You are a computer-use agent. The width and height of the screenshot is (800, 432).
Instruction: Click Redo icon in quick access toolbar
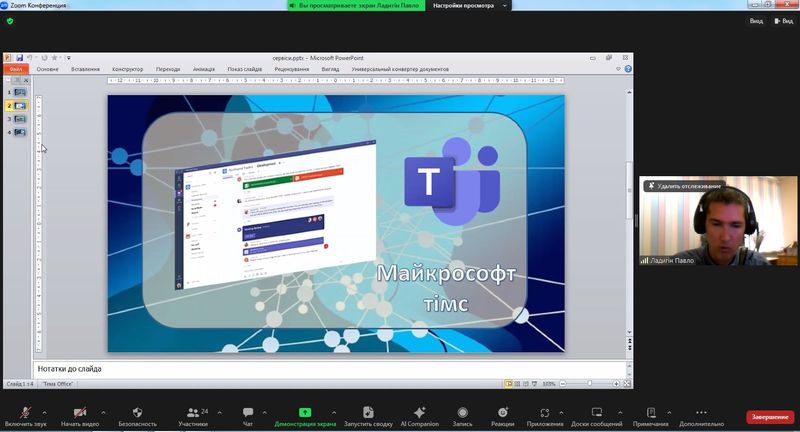[x=44, y=58]
